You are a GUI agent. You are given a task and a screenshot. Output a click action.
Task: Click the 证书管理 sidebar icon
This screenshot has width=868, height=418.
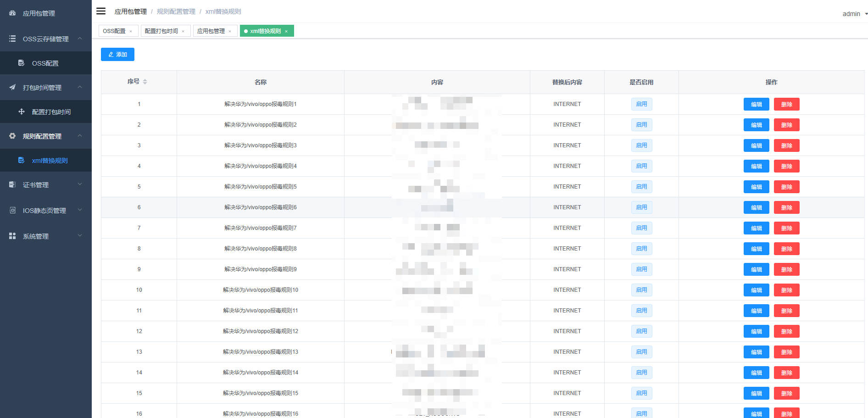12,184
